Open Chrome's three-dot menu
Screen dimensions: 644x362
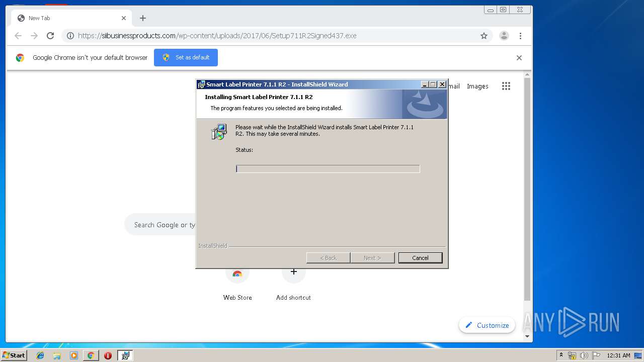pyautogui.click(x=520, y=36)
